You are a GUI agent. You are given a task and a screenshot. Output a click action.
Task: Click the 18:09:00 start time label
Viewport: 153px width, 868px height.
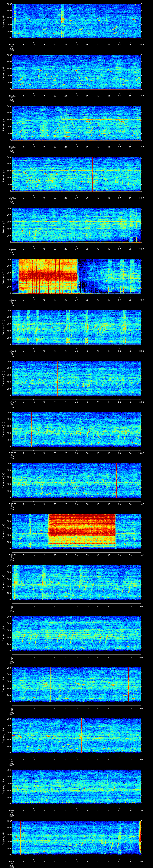(x=12, y=453)
